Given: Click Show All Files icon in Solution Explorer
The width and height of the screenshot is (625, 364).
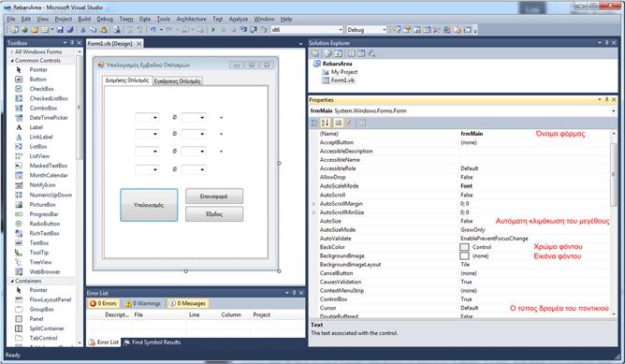Looking at the screenshot, I should coord(328,53).
